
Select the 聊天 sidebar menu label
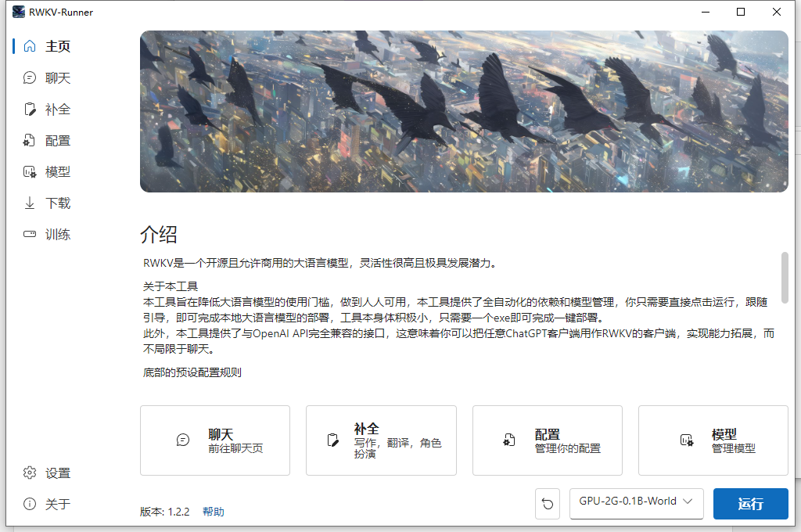pos(58,77)
